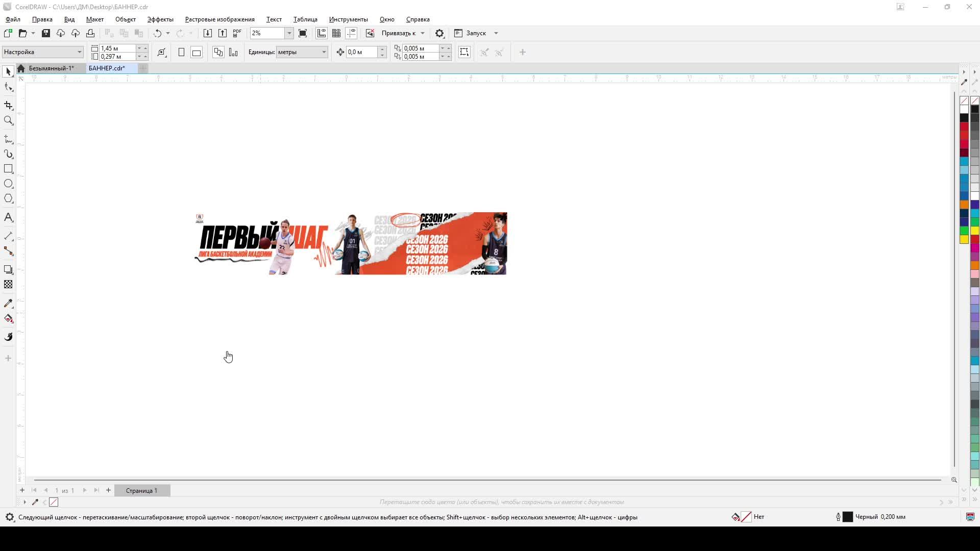
Task: Select the Crop tool
Action: tap(8, 106)
